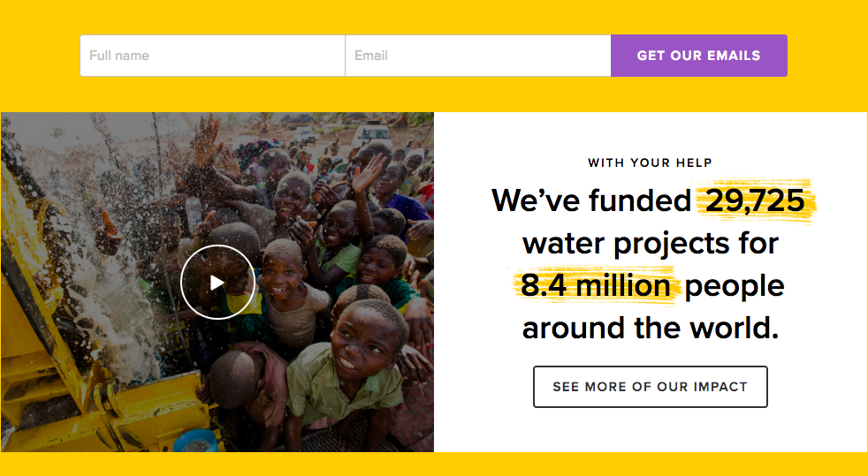Screen dimensions: 868x476
Task: Click the bent-over child in the maroon top
Action: [249, 382]
